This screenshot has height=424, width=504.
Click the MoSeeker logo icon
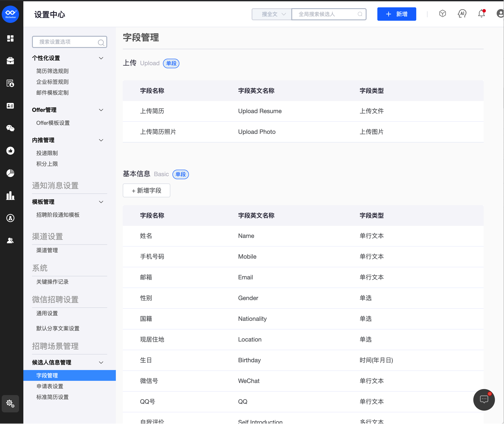[x=10, y=14]
